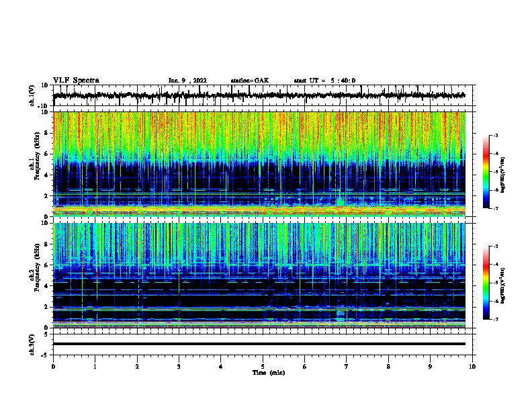The width and height of the screenshot is (532, 411).
Task: Click the ch.1(V) waveform axis label
Action: tap(32, 95)
